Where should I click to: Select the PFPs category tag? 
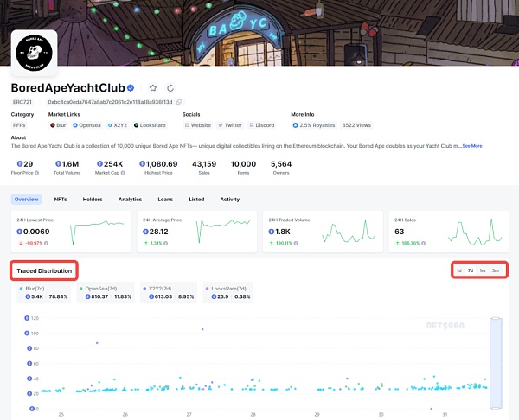19,125
